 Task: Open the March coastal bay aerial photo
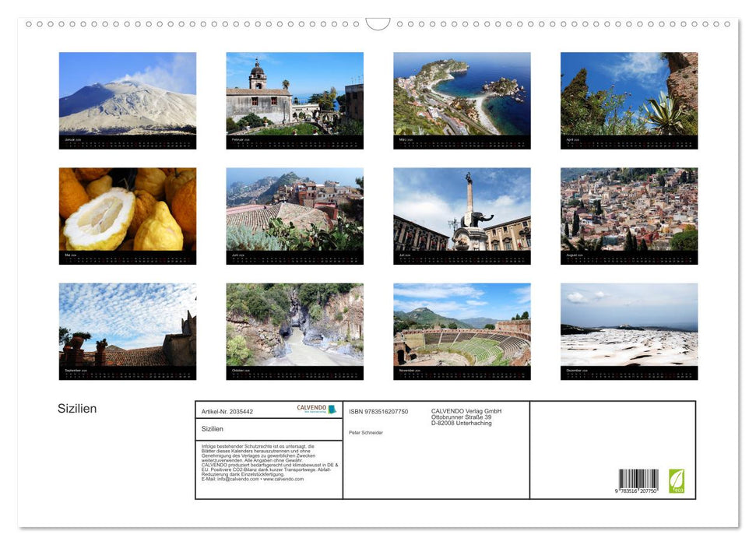point(462,94)
